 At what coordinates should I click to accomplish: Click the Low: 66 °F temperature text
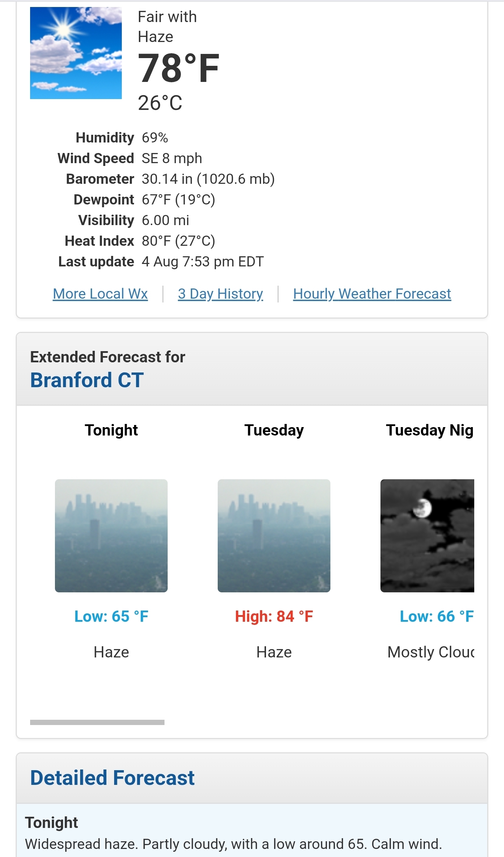pyautogui.click(x=437, y=616)
